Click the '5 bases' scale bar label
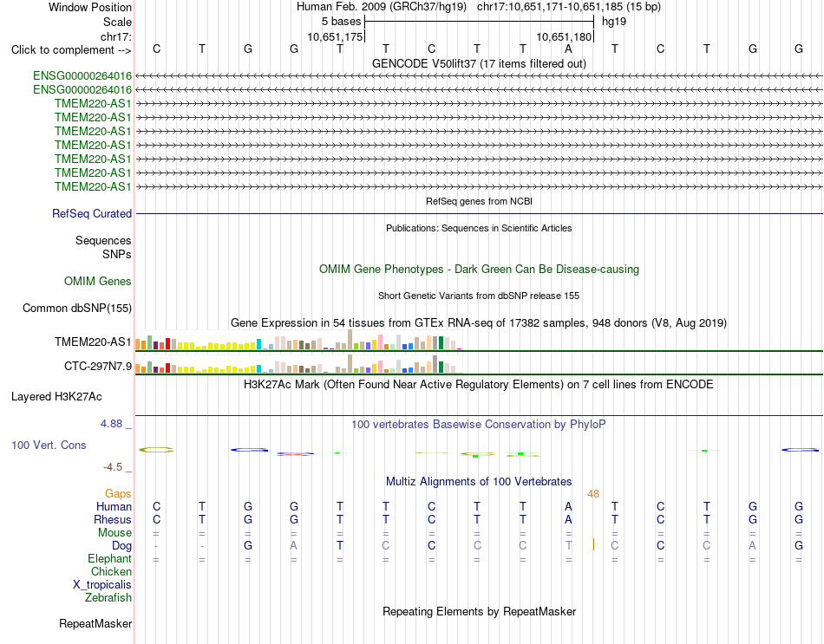 pos(342,22)
